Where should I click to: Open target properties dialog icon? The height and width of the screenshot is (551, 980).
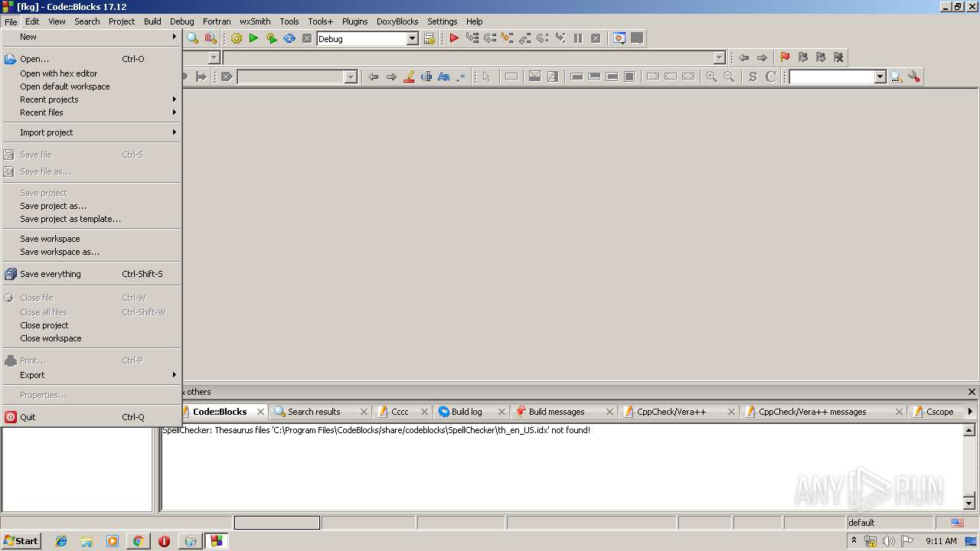(x=430, y=38)
